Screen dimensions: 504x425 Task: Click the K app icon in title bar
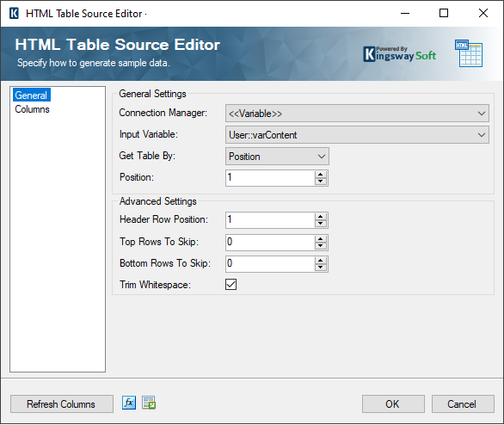14,14
